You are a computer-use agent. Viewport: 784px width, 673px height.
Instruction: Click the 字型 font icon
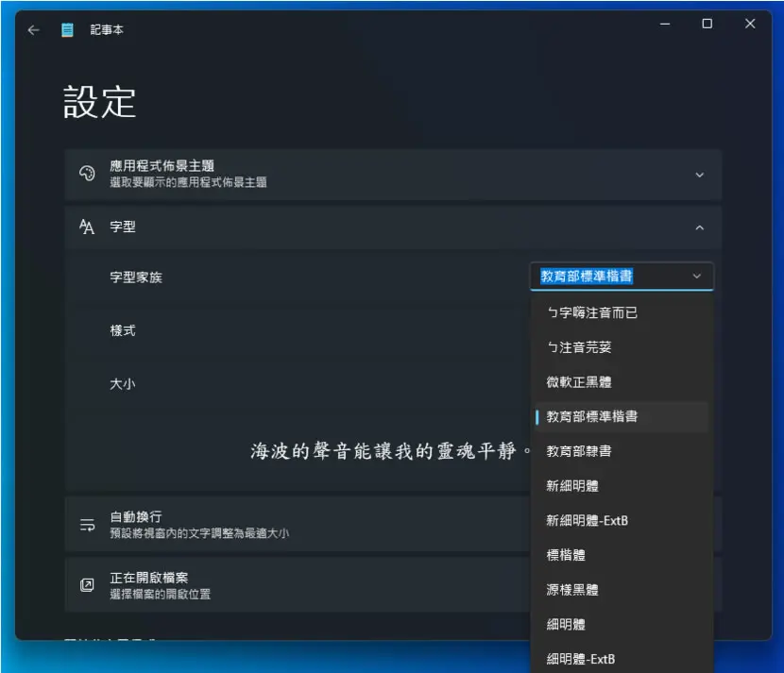pyautogui.click(x=87, y=227)
